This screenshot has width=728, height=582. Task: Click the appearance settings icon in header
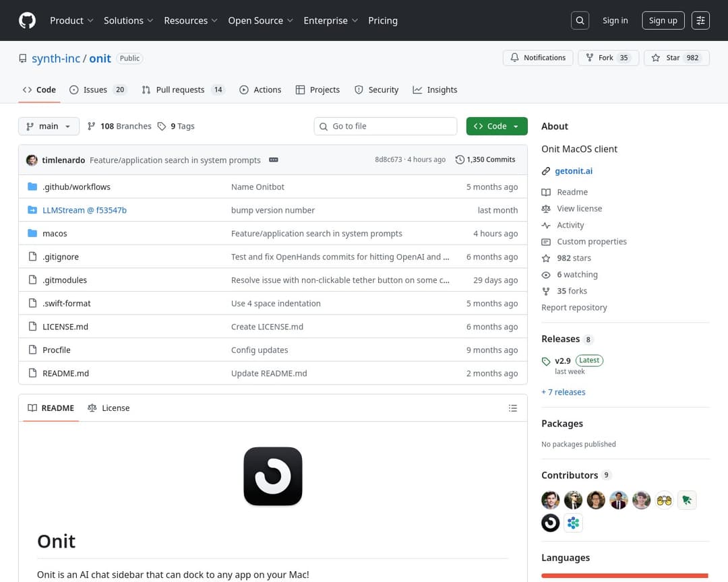click(700, 20)
